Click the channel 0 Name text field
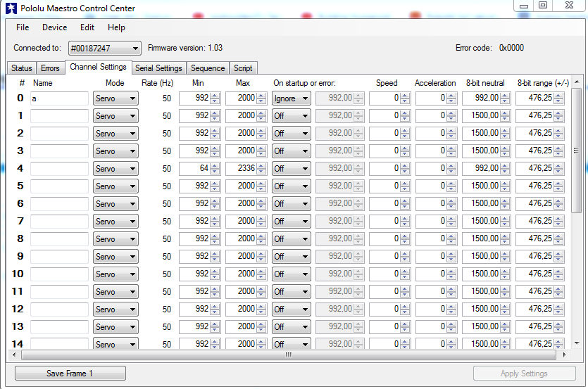 (x=59, y=98)
